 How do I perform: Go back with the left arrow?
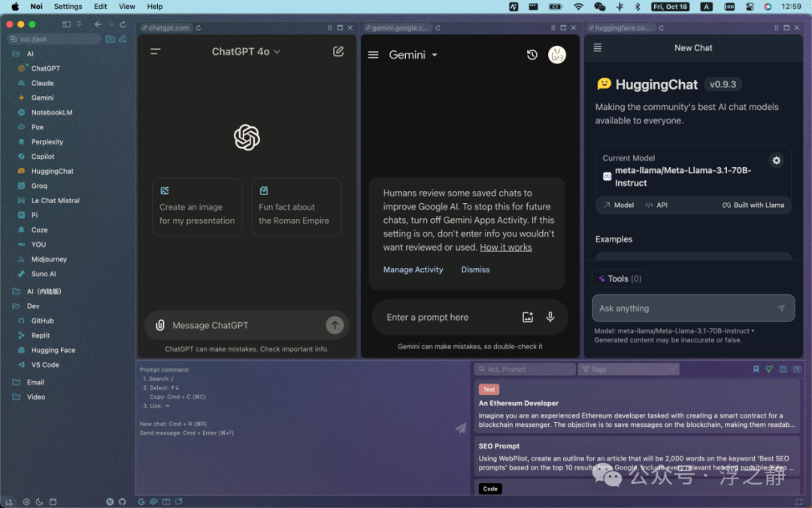[98, 24]
